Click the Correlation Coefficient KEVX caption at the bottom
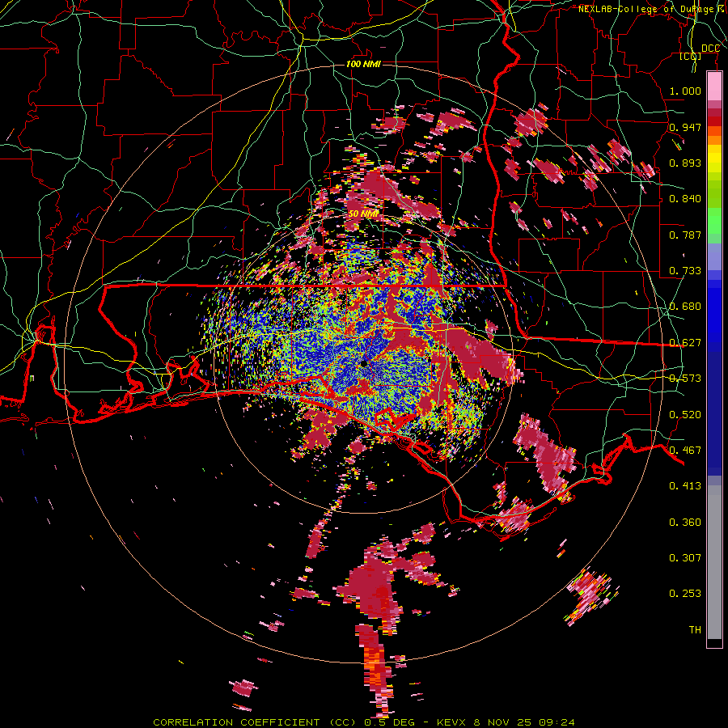 click(364, 722)
